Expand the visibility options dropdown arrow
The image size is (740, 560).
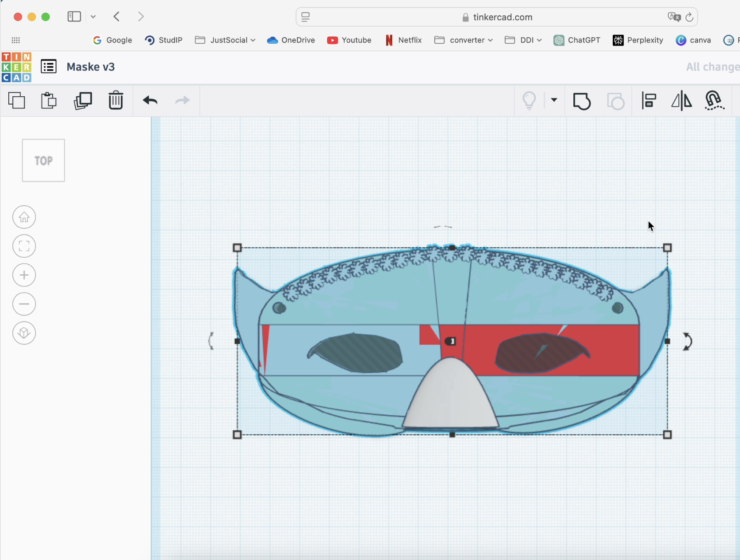(554, 100)
